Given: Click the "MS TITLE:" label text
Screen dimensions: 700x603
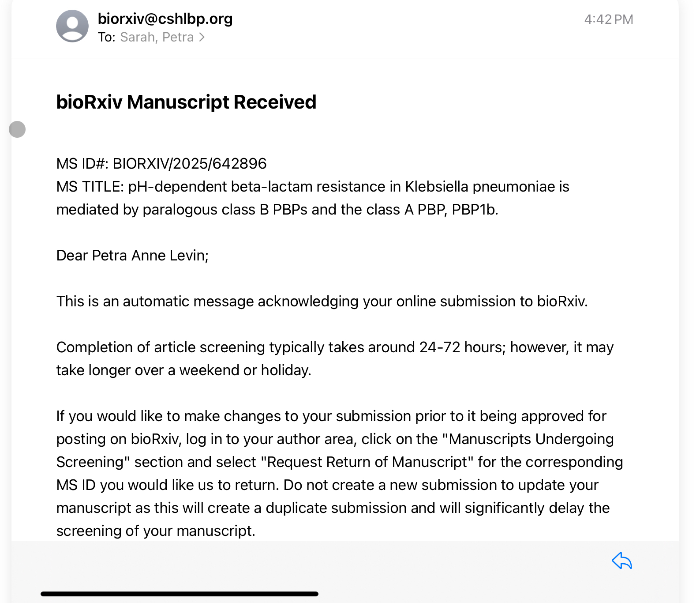Looking at the screenshot, I should pos(90,187).
